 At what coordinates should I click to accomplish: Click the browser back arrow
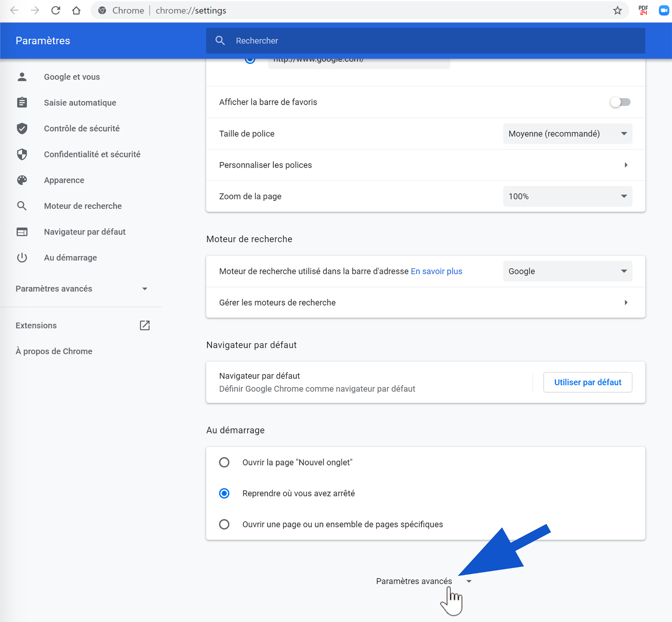pyautogui.click(x=14, y=10)
